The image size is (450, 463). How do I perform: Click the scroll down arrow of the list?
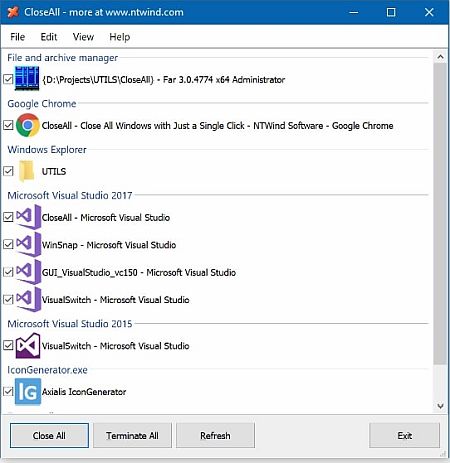pos(440,406)
